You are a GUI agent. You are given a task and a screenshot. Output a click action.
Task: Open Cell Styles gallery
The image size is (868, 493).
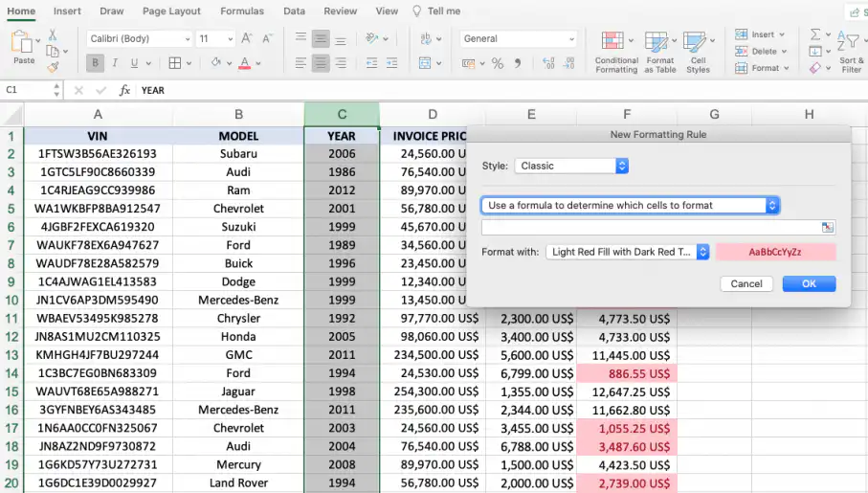pos(698,52)
